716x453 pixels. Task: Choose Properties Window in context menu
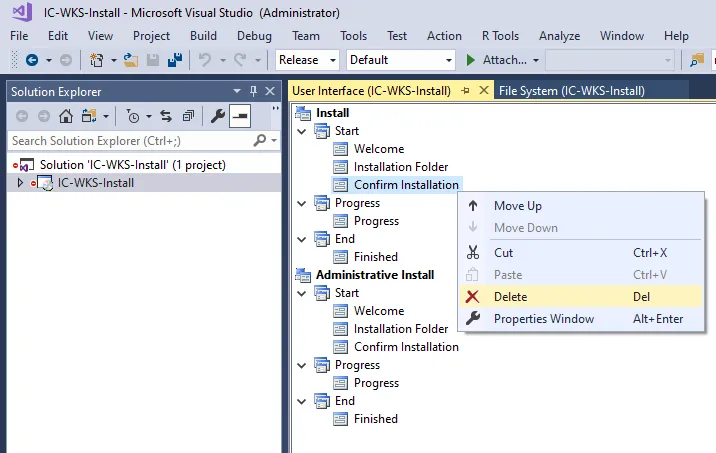click(581, 318)
